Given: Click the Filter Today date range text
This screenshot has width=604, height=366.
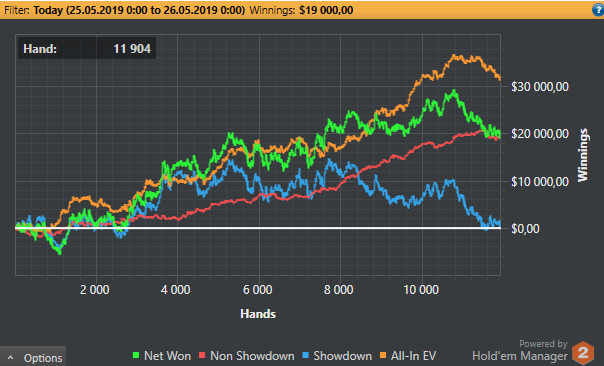Looking at the screenshot, I should point(139,10).
